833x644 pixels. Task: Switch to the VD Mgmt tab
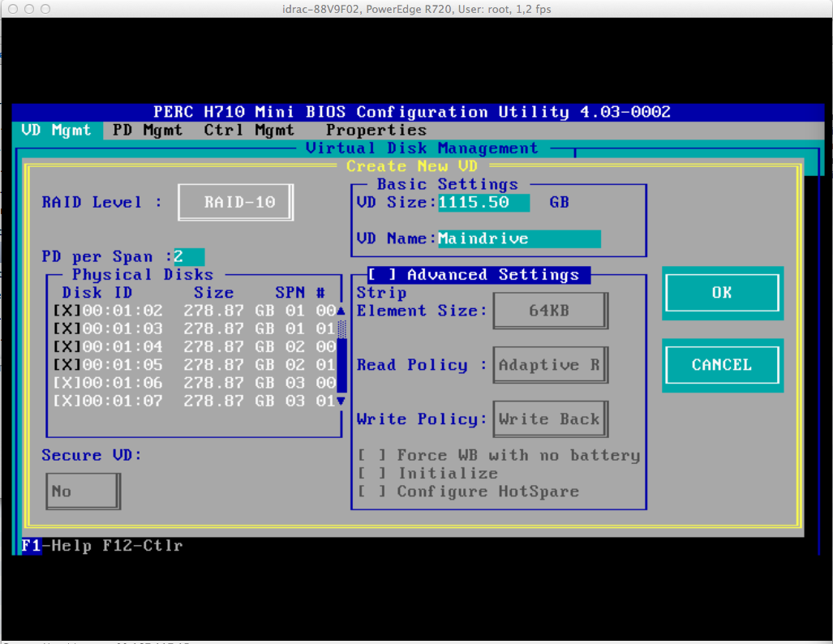57,131
